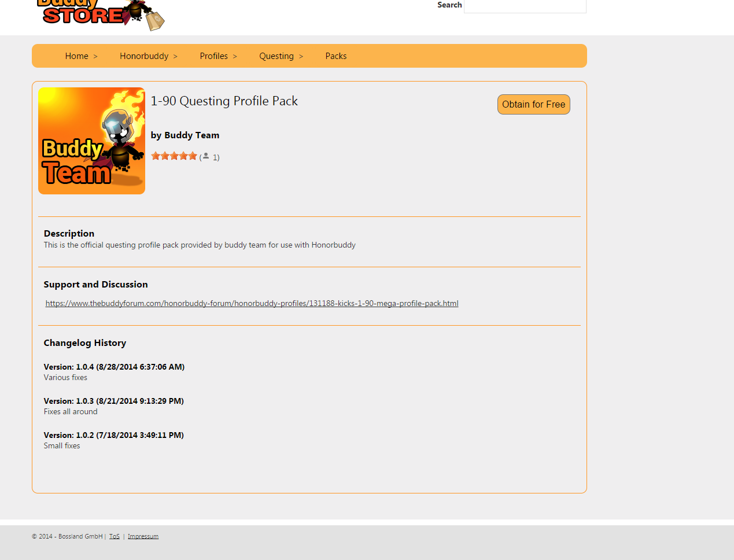
Task: Click the Buddy Team product thumbnail
Action: coord(91,141)
